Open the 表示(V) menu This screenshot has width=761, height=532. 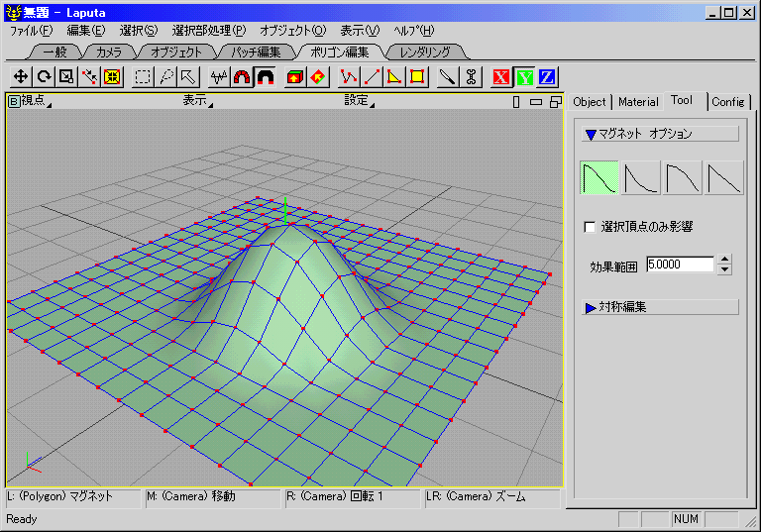click(x=360, y=31)
